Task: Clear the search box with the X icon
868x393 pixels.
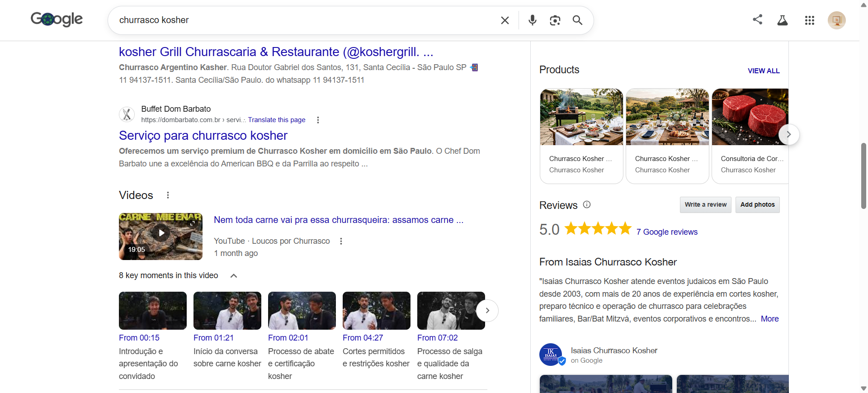Action: click(x=505, y=20)
